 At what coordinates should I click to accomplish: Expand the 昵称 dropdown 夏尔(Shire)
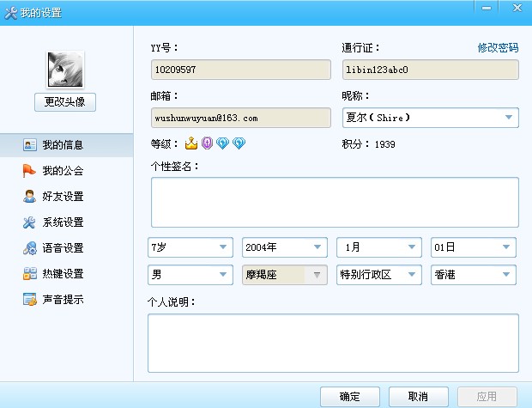[431, 118]
